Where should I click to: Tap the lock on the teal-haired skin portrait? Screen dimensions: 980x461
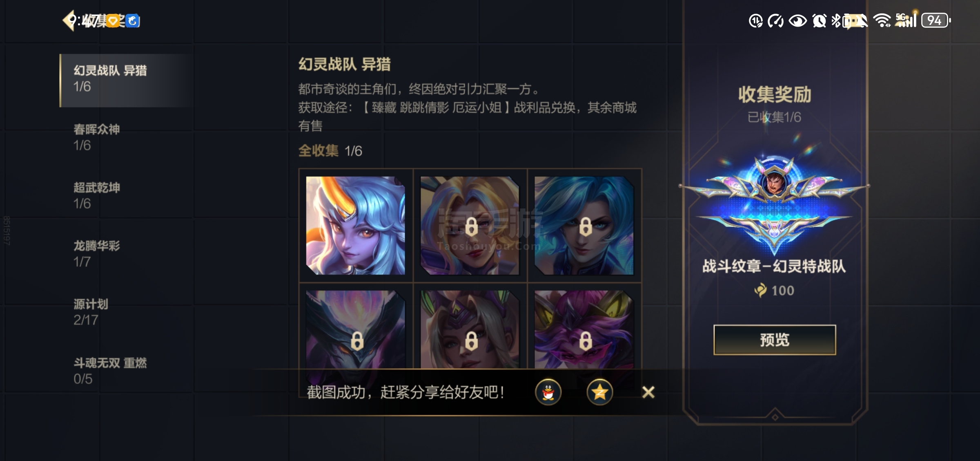(x=586, y=226)
